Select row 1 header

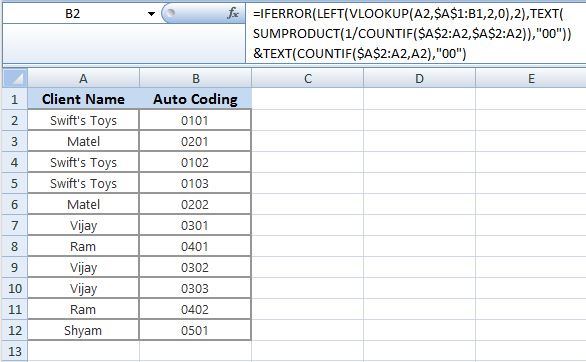coord(15,99)
